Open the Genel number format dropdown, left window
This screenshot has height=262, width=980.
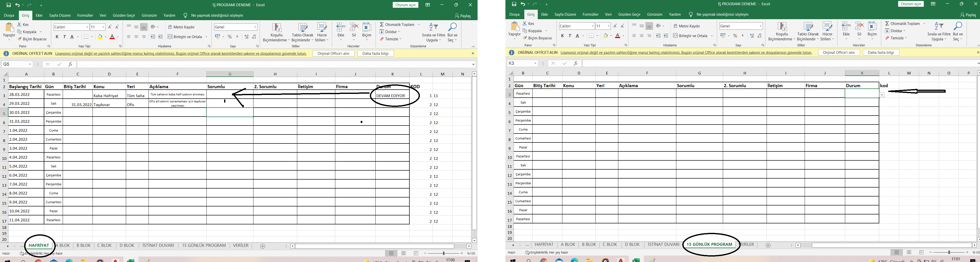click(x=255, y=27)
